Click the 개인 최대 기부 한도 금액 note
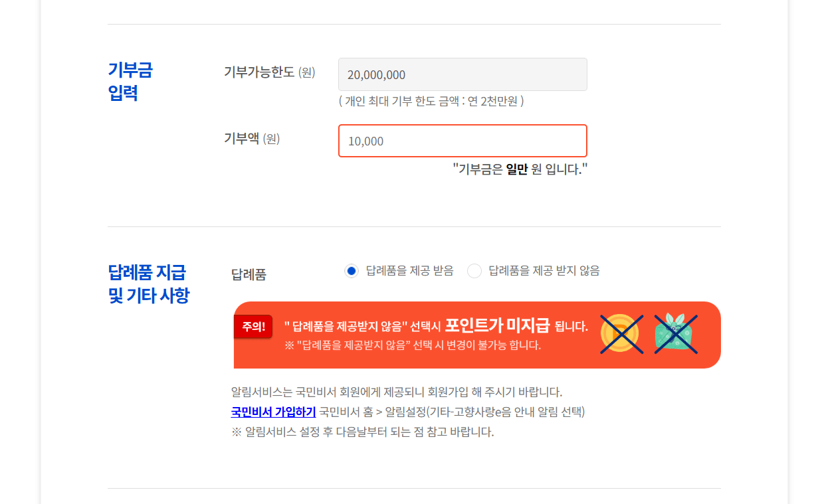This screenshot has height=504, width=816. pyautogui.click(x=431, y=101)
